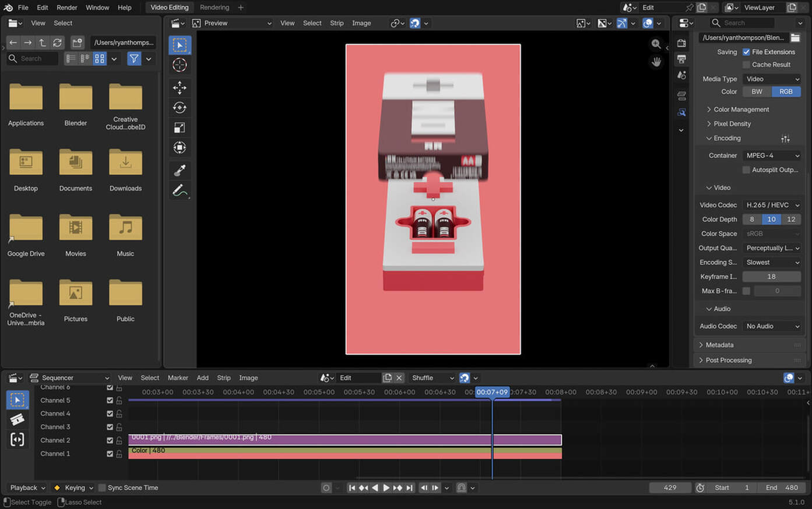This screenshot has height=509, width=812.
Task: Open the Render menu
Action: pos(66,8)
